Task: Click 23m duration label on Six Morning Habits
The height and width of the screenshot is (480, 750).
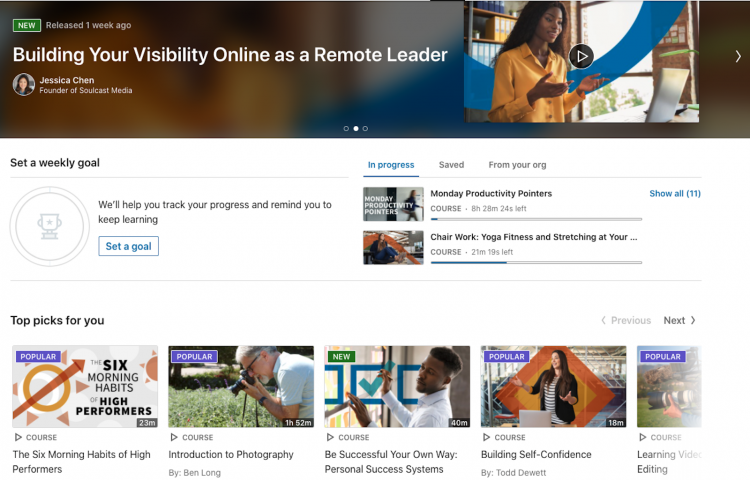Action: coord(147,423)
